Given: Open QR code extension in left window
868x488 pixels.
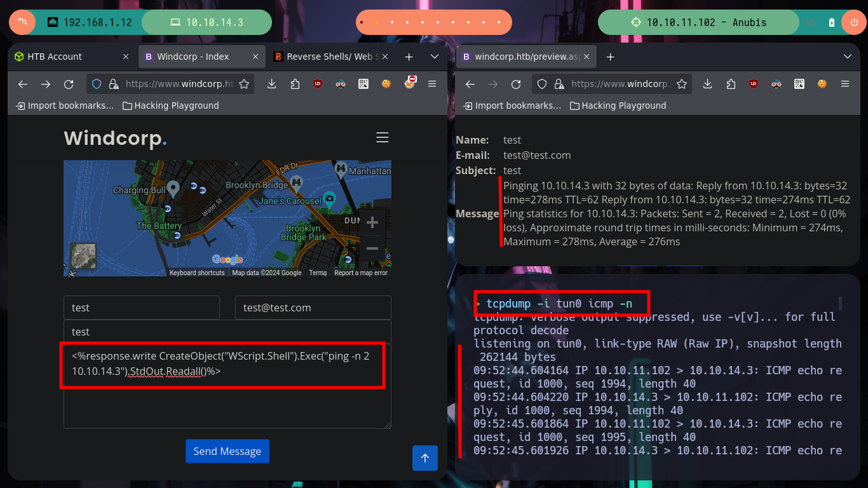Looking at the screenshot, I should click(x=363, y=84).
